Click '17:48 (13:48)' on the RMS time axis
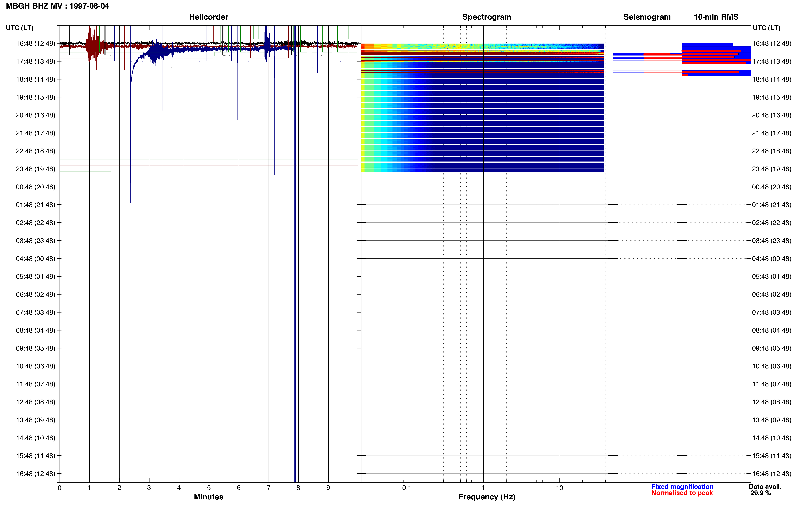 (x=772, y=61)
